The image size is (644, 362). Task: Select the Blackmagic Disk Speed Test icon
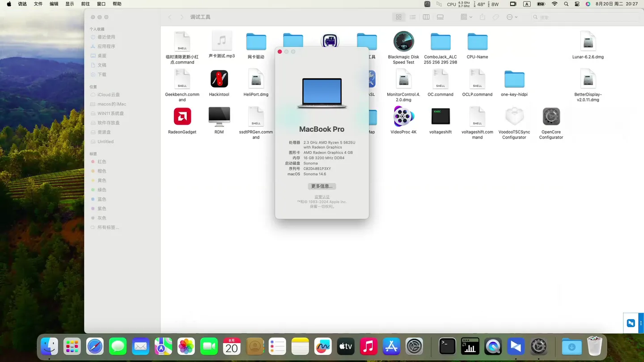click(403, 42)
